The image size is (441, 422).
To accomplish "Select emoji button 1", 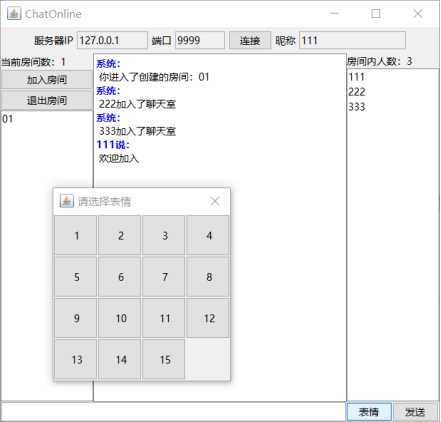I will 76,235.
